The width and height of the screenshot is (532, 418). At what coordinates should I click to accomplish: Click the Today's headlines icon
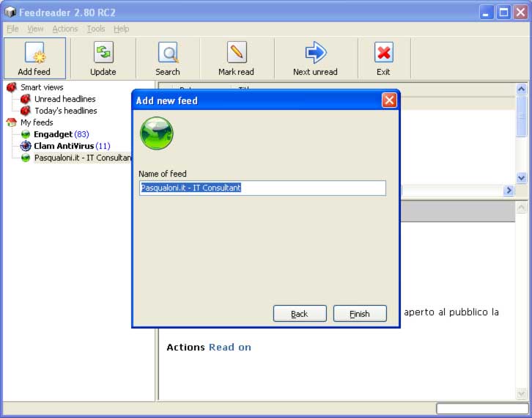(26, 111)
